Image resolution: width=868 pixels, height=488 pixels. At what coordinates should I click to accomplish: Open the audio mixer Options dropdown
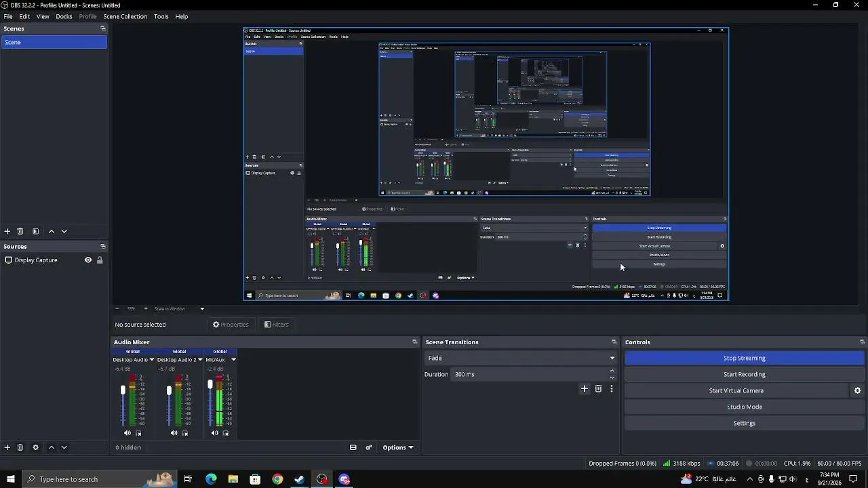pos(398,447)
